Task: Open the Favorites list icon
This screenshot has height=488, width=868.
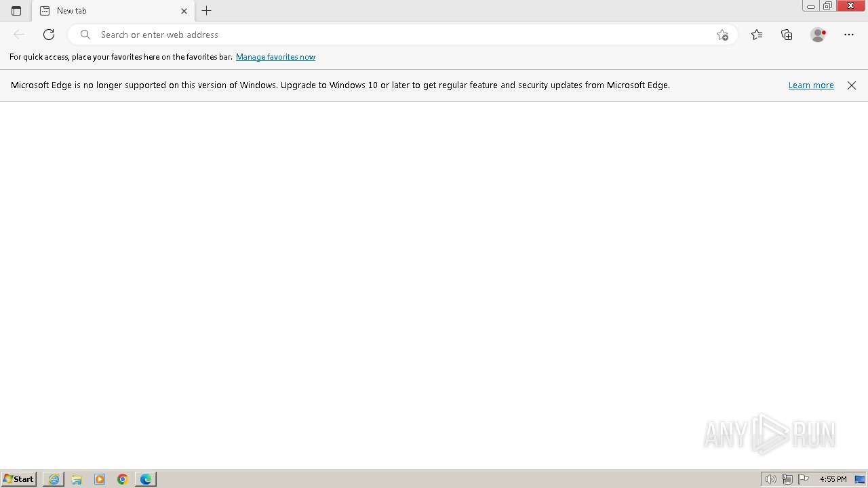Action: (x=757, y=35)
